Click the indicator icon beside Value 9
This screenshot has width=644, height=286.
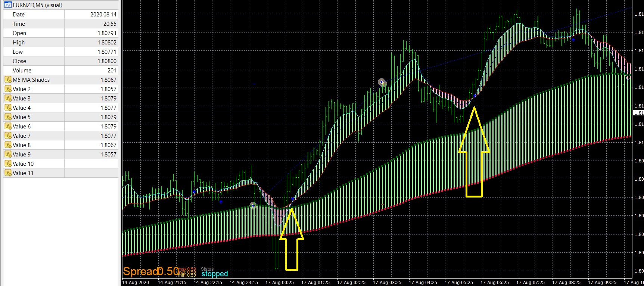(x=8, y=154)
